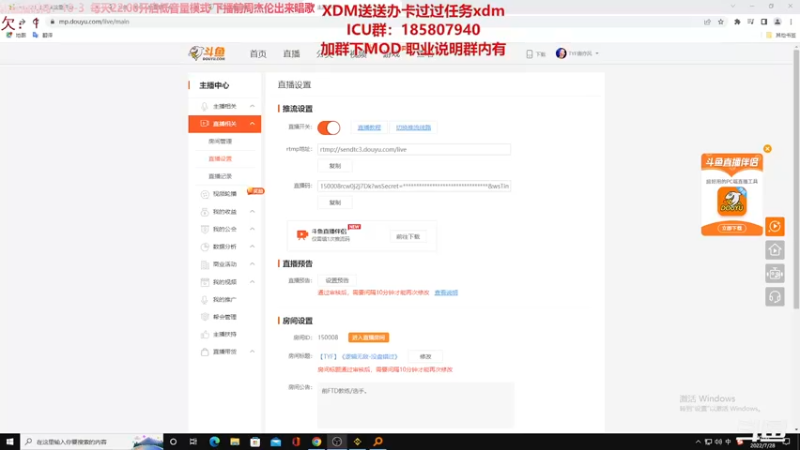The width and height of the screenshot is (800, 450).
Task: Go to 首页 in the top navigation
Action: [258, 54]
